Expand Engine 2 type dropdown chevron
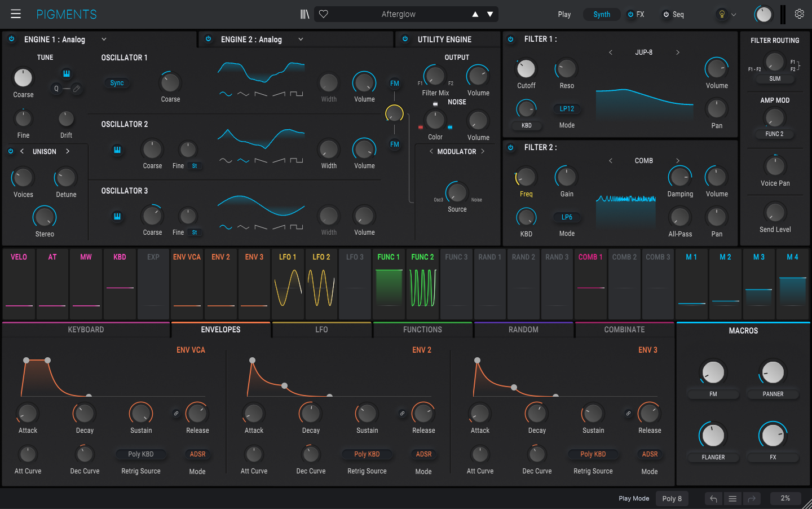 301,40
